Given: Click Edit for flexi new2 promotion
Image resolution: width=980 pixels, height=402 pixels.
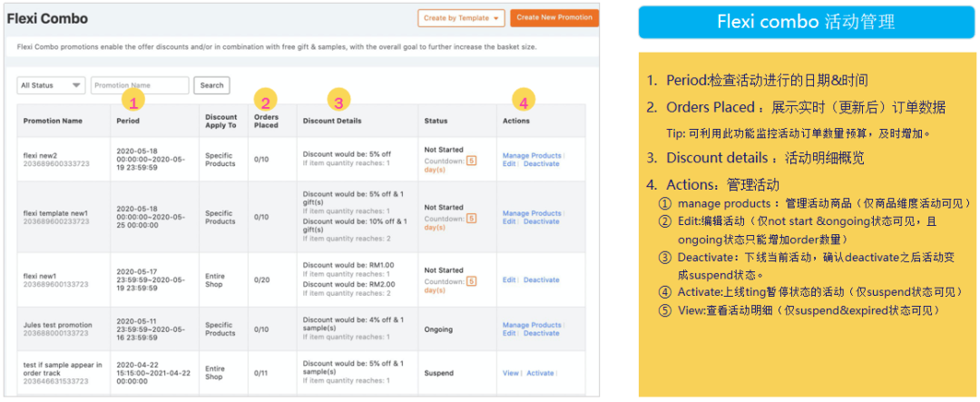Looking at the screenshot, I should 509,164.
